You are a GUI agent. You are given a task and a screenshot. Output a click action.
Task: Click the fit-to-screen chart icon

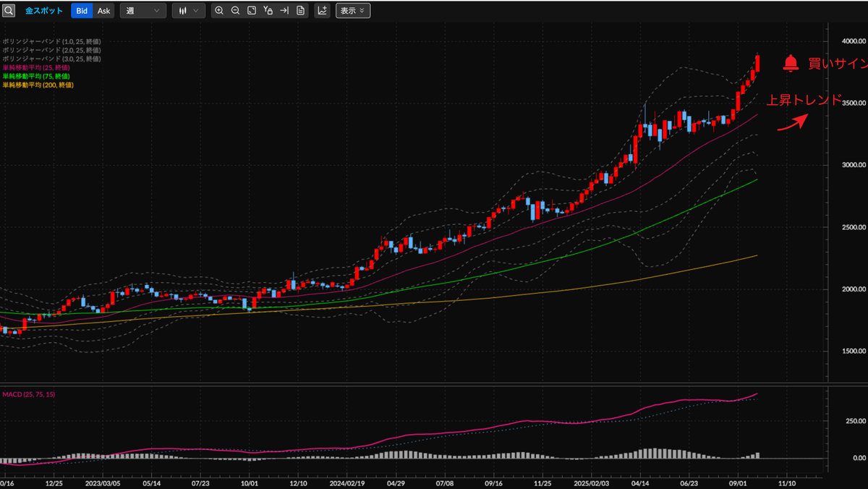252,11
